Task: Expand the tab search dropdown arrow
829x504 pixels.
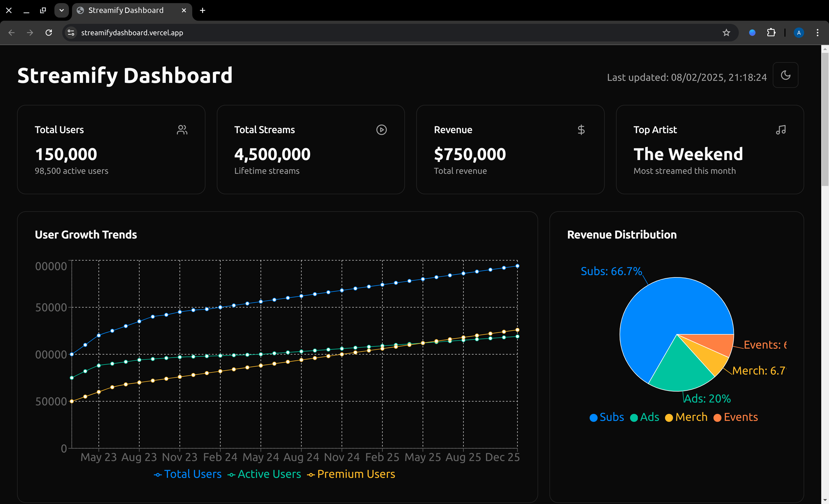Action: pyautogui.click(x=62, y=10)
